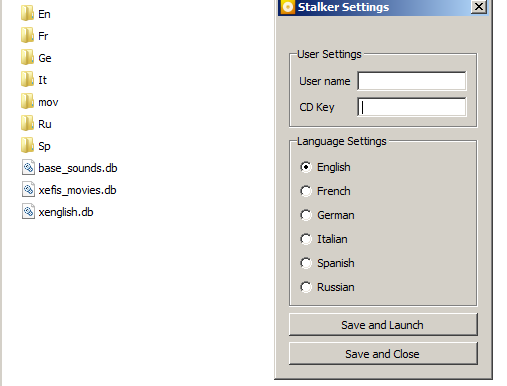Focus the CD Key text field
The image size is (507, 386).
coord(412,107)
